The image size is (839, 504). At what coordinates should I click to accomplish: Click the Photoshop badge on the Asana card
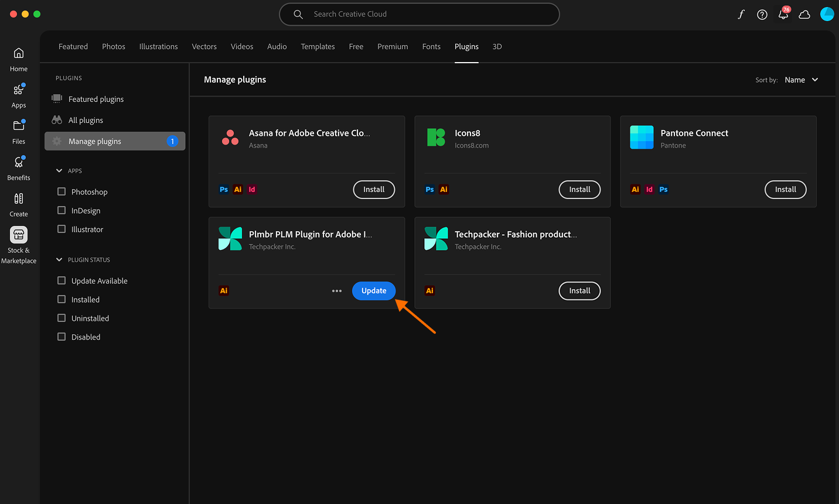click(223, 189)
